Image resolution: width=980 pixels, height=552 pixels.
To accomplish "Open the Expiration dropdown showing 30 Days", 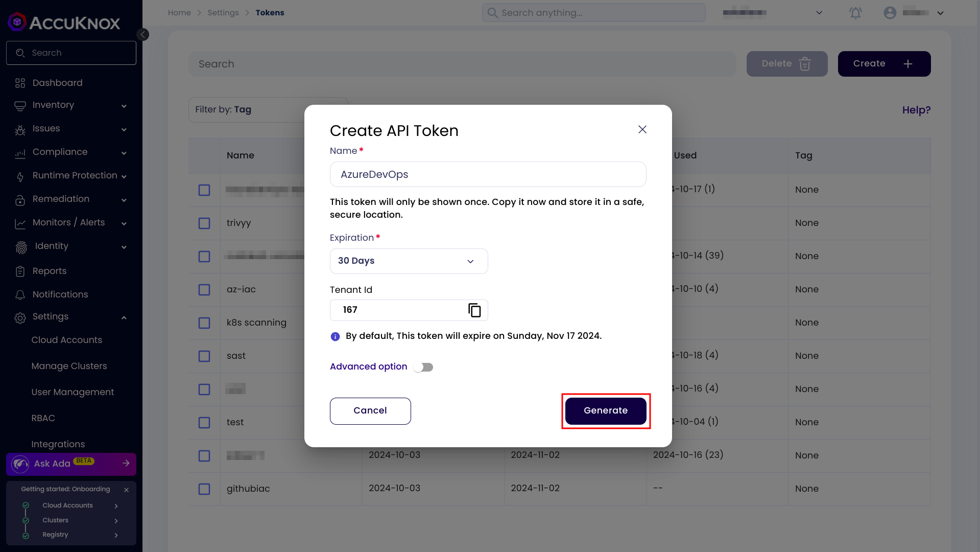I will pyautogui.click(x=408, y=261).
